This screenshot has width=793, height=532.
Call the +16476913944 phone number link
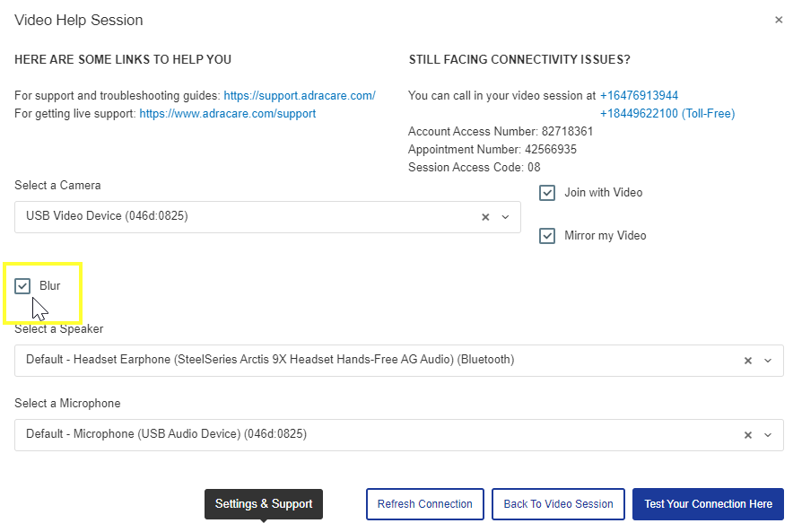(x=639, y=96)
